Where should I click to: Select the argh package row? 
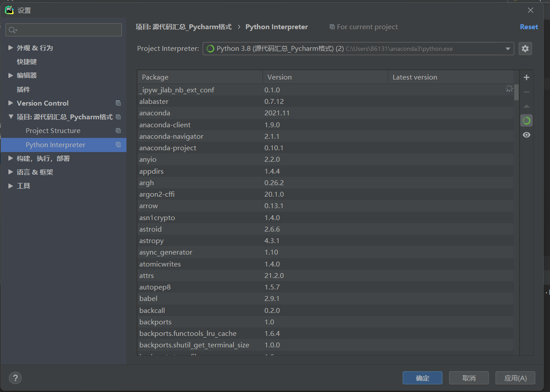click(326, 183)
